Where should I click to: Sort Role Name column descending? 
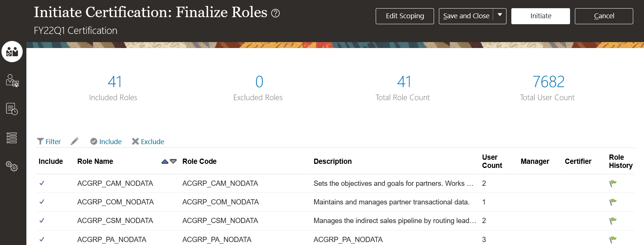click(173, 162)
